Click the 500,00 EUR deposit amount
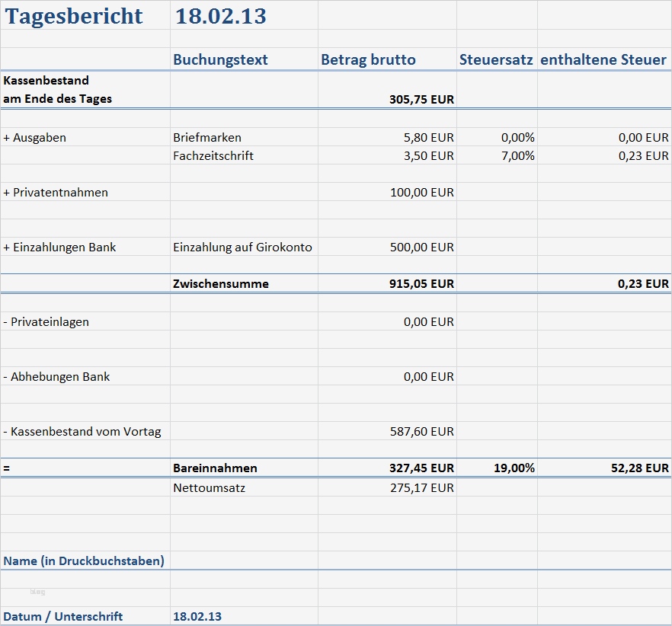The image size is (672, 626). point(425,247)
